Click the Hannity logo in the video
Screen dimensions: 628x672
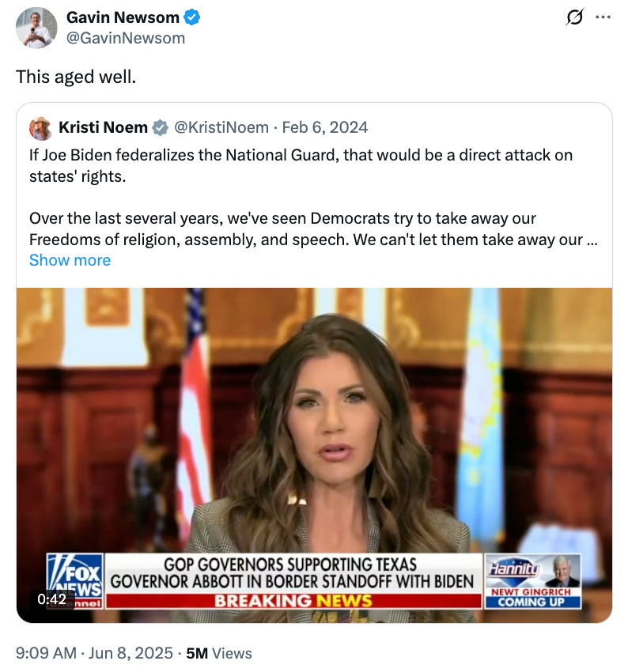pos(513,569)
